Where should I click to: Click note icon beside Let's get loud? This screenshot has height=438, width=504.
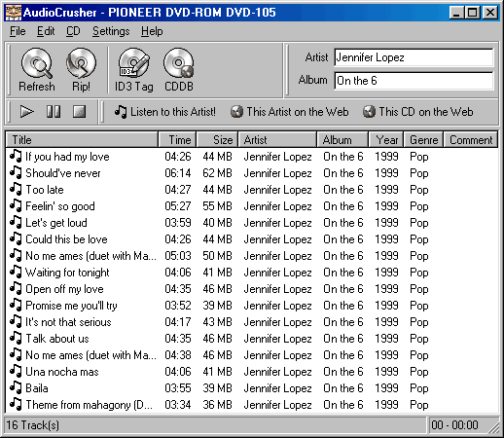tap(16, 222)
